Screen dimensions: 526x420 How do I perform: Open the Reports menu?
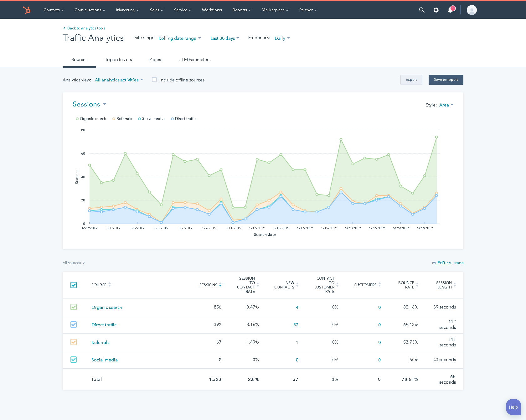click(x=241, y=10)
